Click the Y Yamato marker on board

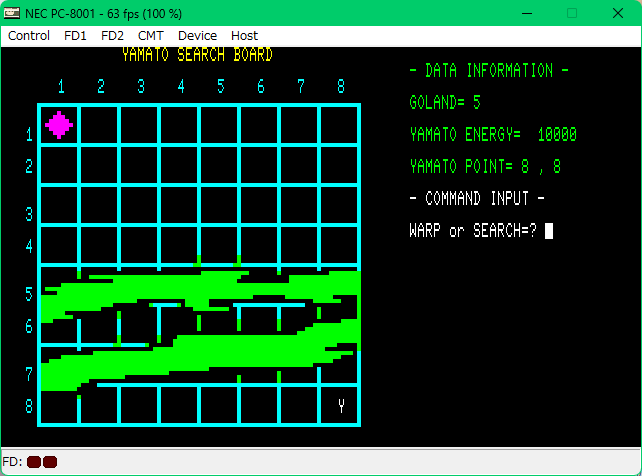click(x=341, y=406)
